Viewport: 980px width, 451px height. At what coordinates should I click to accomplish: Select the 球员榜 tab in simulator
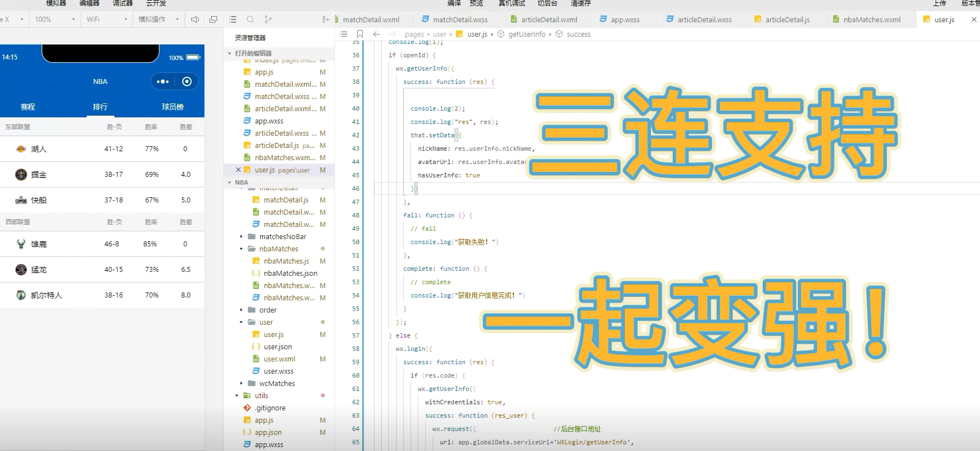173,107
